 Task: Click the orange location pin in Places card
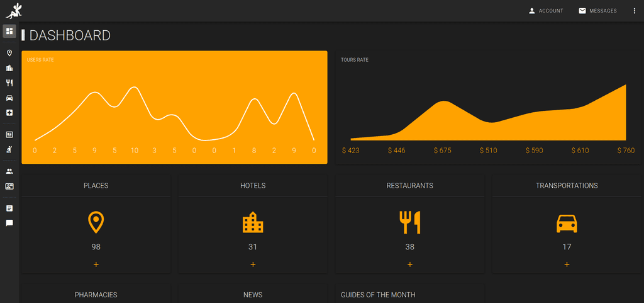coord(96,222)
